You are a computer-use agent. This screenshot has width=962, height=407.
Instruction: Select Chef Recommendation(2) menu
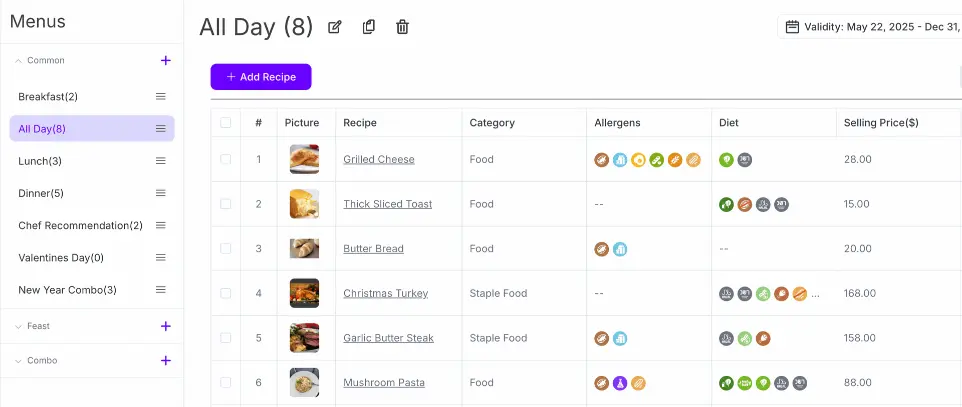(80, 226)
